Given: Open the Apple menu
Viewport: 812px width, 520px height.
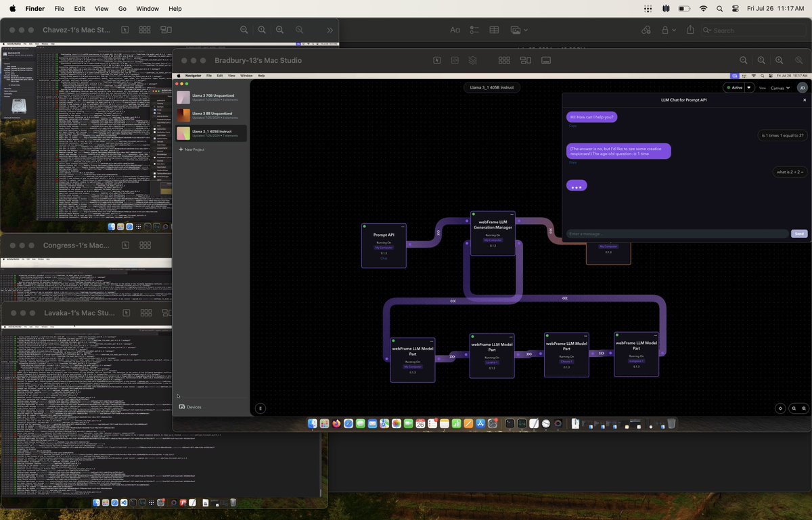Looking at the screenshot, I should point(12,9).
